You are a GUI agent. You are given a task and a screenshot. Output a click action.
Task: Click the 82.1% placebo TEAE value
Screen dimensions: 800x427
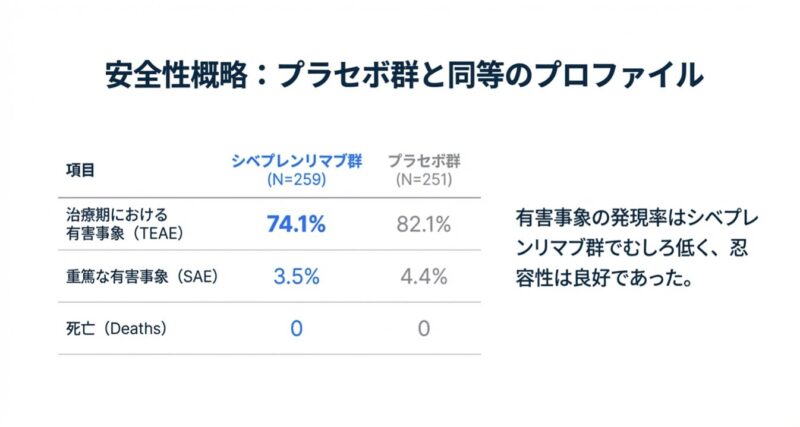pyautogui.click(x=424, y=224)
